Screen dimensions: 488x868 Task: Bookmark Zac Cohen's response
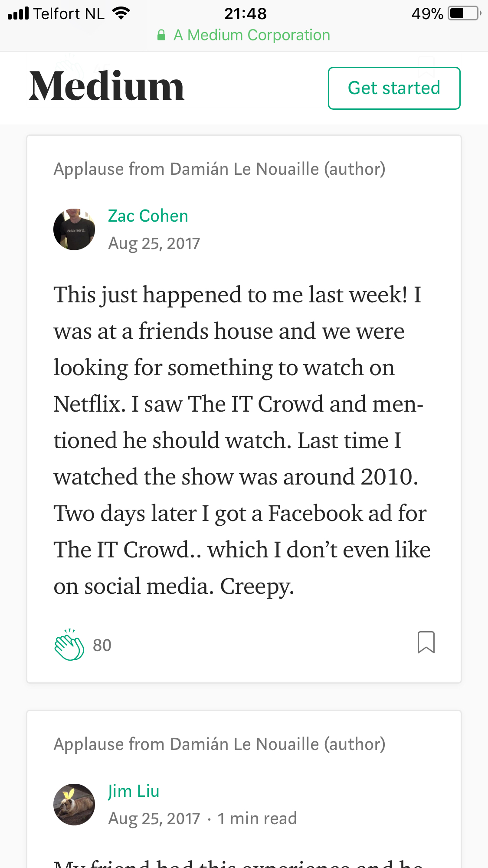pyautogui.click(x=426, y=642)
